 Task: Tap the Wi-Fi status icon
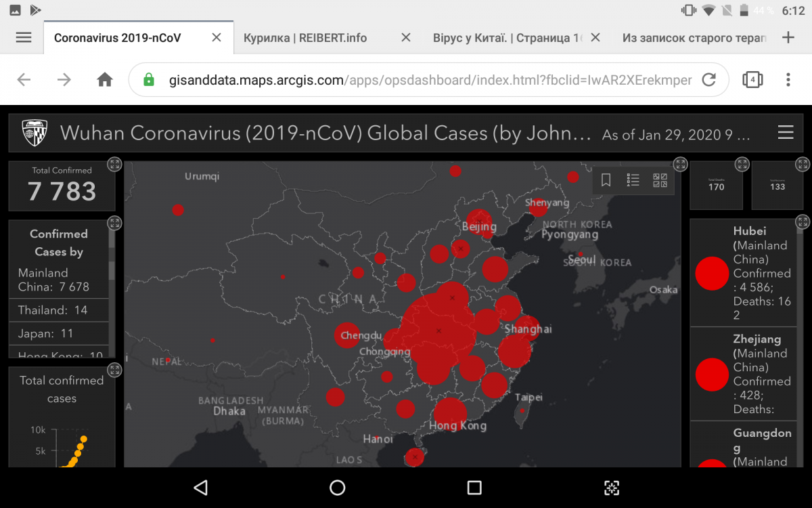(x=708, y=10)
